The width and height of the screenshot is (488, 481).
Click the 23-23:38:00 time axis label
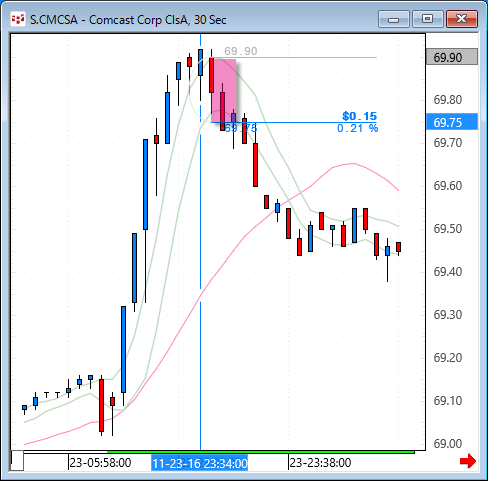[320, 463]
